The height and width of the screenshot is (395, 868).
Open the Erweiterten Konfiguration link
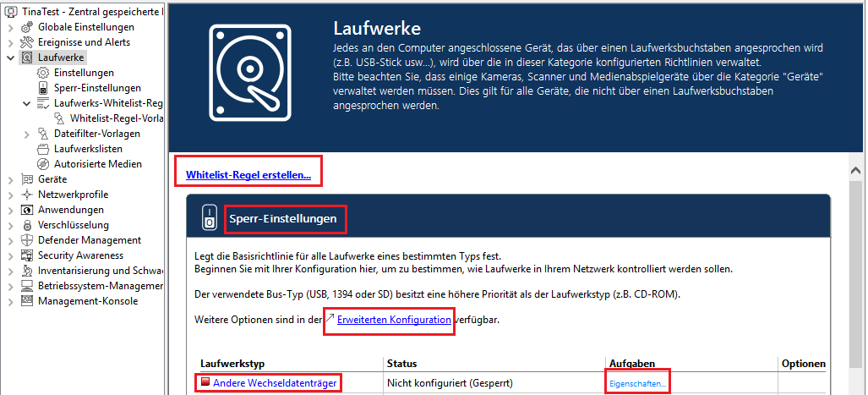click(x=394, y=320)
